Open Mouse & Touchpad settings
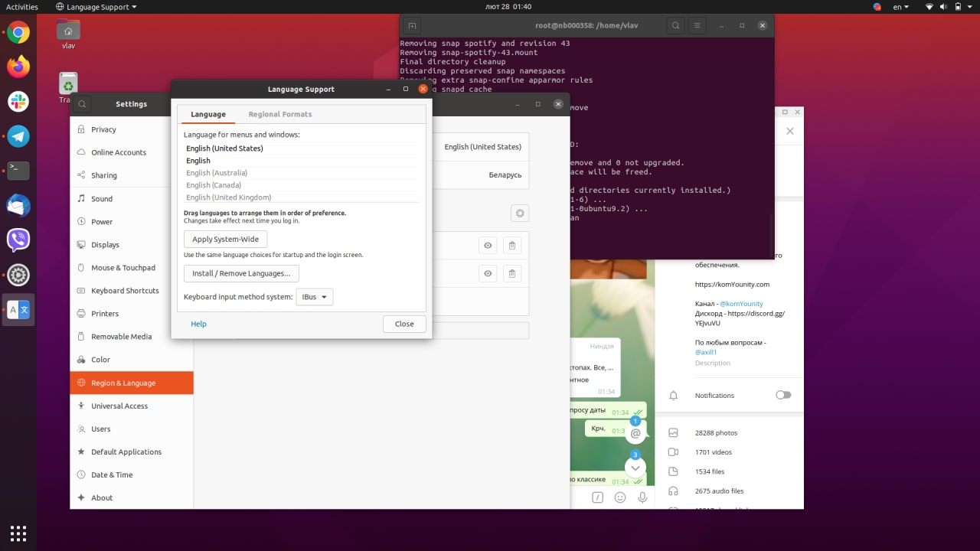The image size is (980, 551). pyautogui.click(x=132, y=268)
